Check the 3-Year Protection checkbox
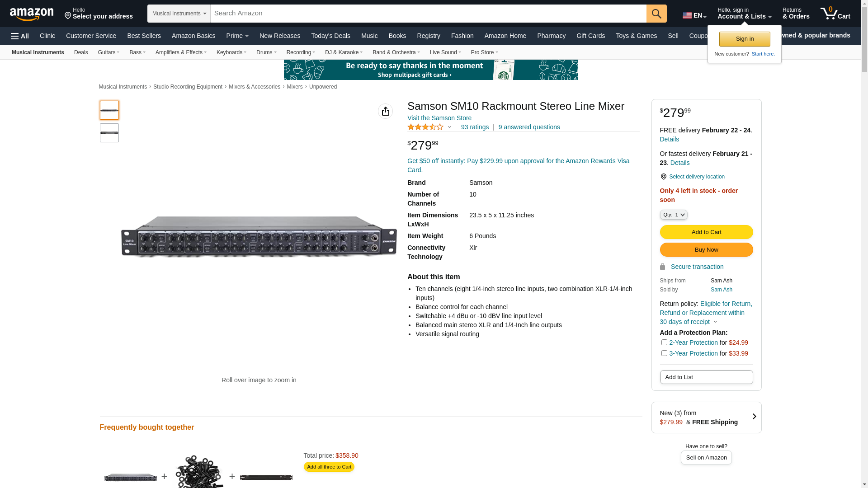868x488 pixels. tap(664, 353)
